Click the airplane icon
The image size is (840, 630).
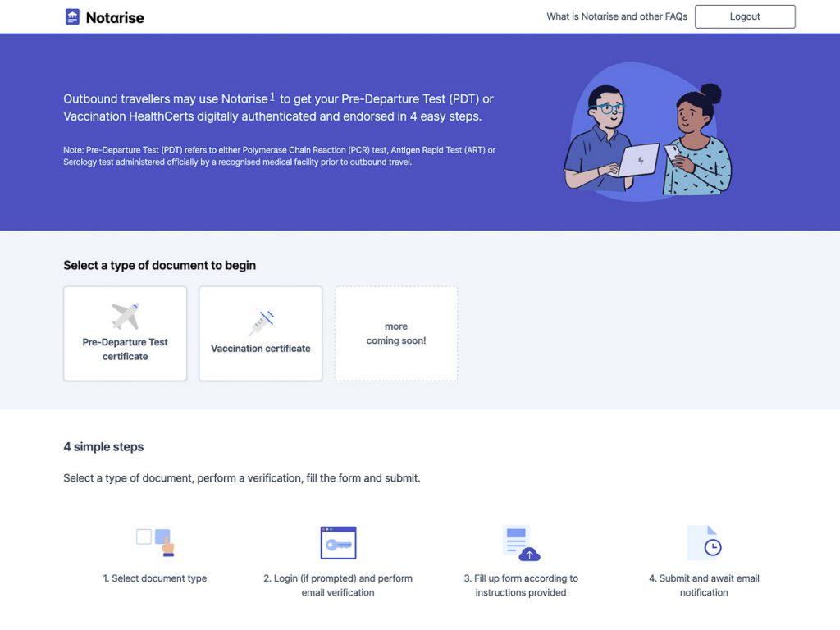pos(126,316)
